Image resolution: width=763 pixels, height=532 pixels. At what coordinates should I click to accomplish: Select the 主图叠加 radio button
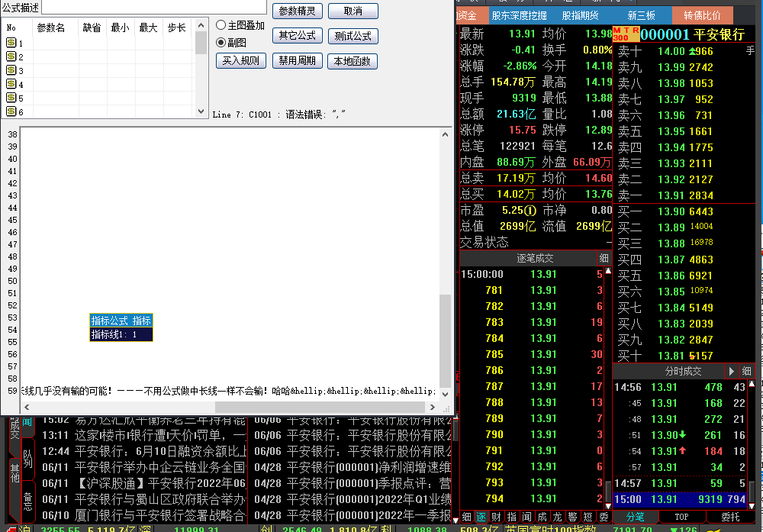[221, 25]
